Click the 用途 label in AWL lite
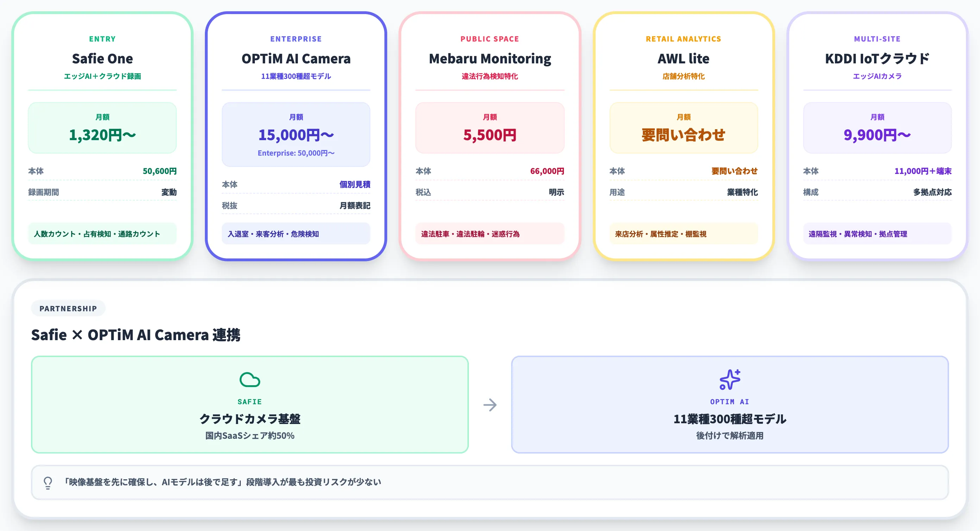This screenshot has width=980, height=531. [x=617, y=192]
